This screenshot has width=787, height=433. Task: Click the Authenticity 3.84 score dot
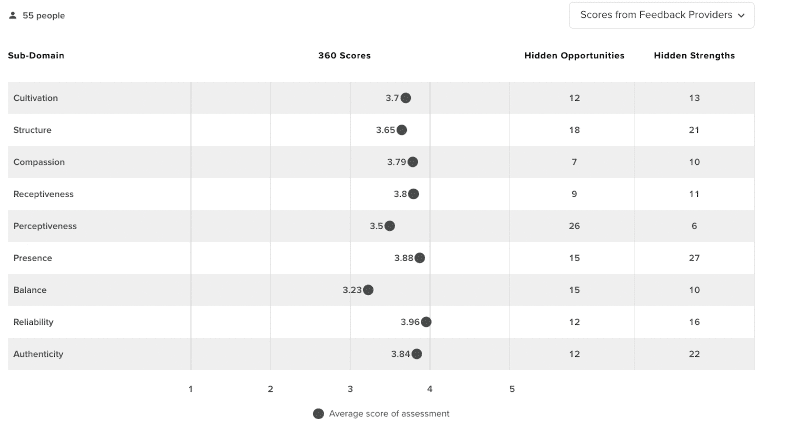[x=417, y=354]
